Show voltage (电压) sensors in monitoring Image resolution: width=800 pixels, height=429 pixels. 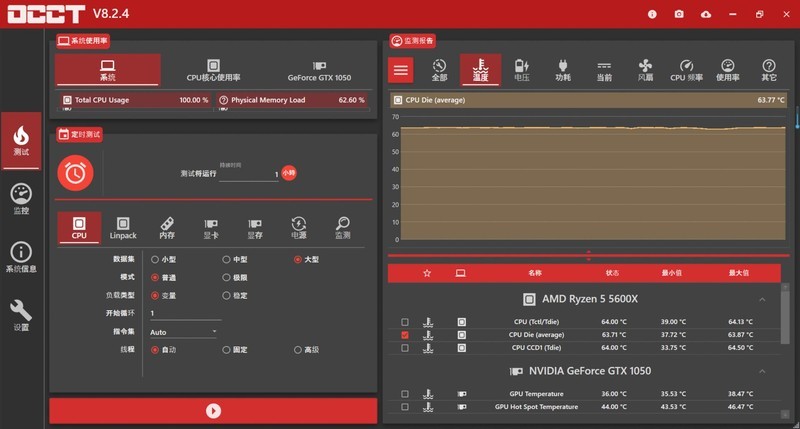coord(521,70)
